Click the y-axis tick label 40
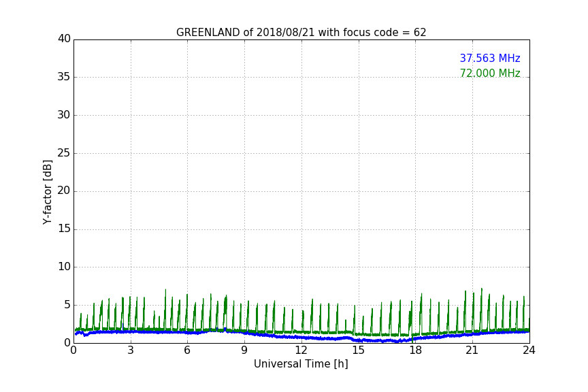Screen dimensions: 588x392 pos(64,39)
